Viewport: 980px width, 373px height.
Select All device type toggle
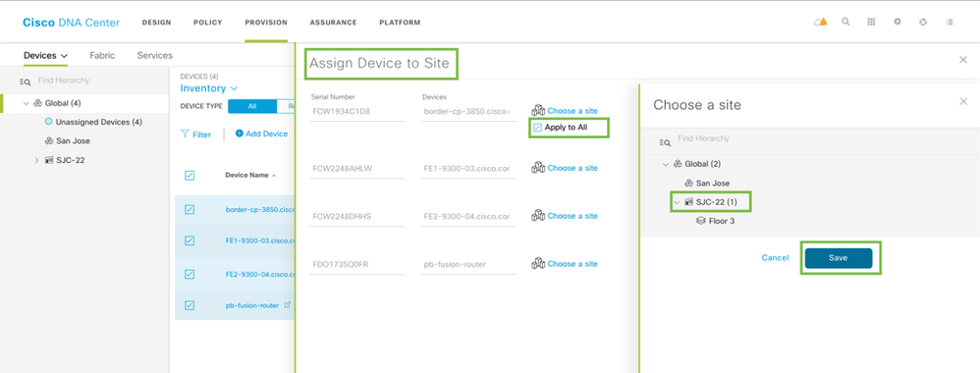252,106
